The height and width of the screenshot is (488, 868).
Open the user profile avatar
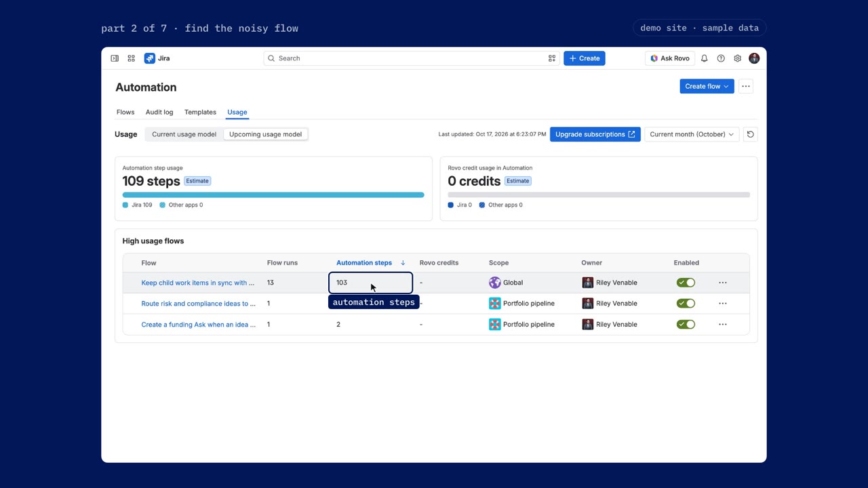tap(754, 58)
